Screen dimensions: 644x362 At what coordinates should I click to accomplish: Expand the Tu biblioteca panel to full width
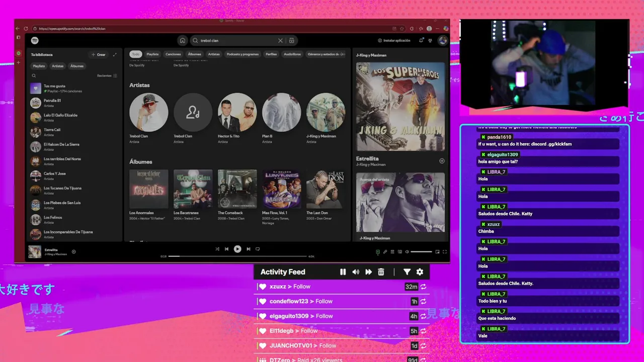115,54
